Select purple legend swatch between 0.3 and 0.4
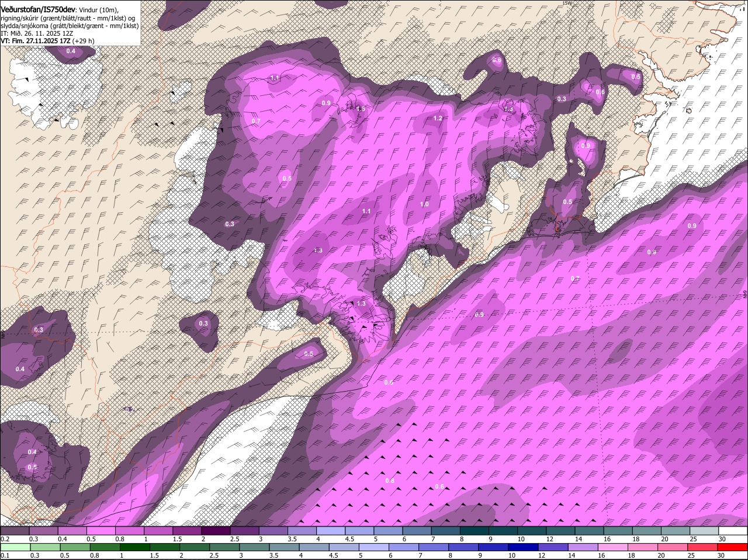The width and height of the screenshot is (748, 560). pyautogui.click(x=43, y=531)
